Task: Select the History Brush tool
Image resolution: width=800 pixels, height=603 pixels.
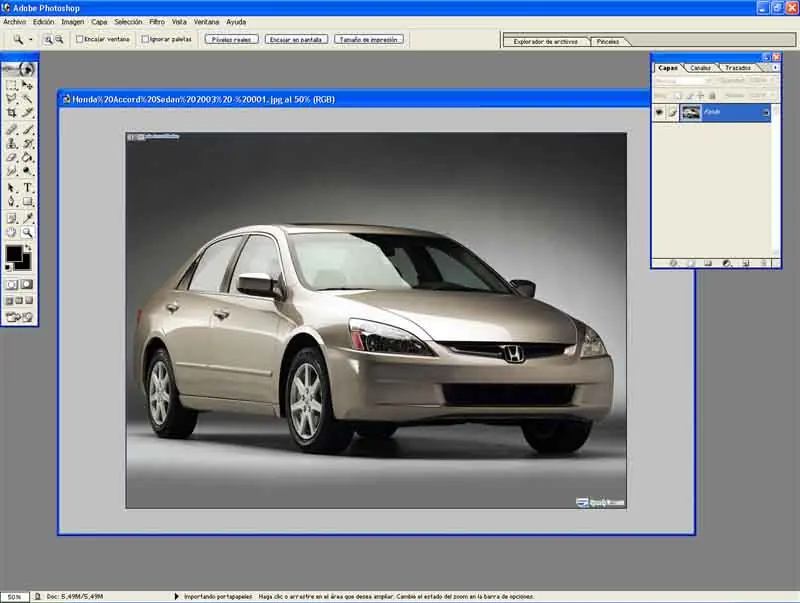Action: (28, 143)
